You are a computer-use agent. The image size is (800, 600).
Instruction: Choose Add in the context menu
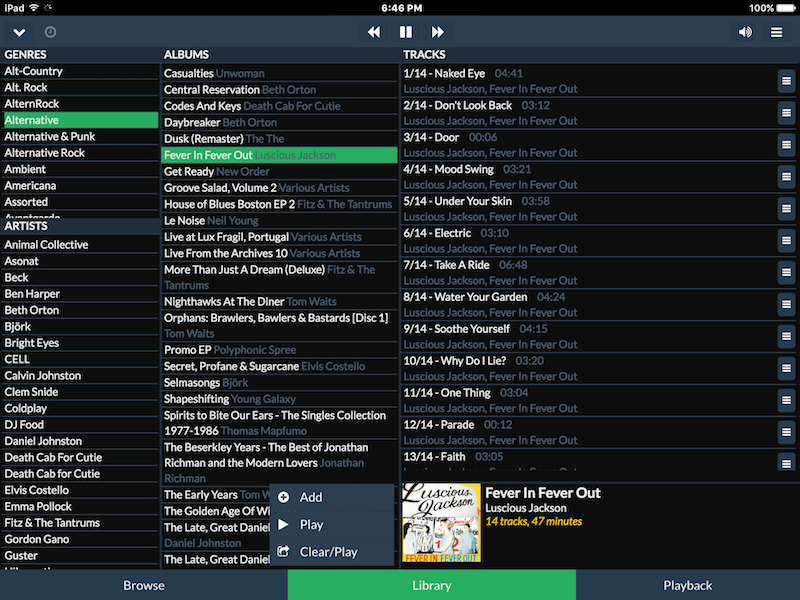332,497
